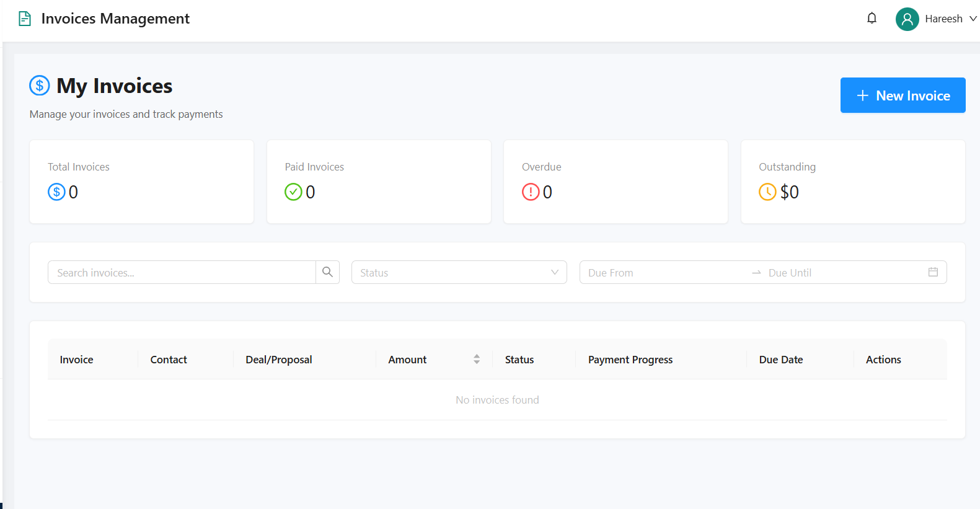Click the magnifier search button
The image size is (980, 509).
327,272
